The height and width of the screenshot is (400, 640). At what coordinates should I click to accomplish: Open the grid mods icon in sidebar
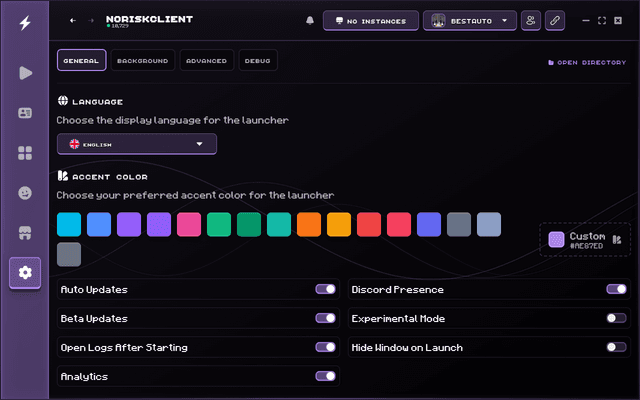[25, 153]
